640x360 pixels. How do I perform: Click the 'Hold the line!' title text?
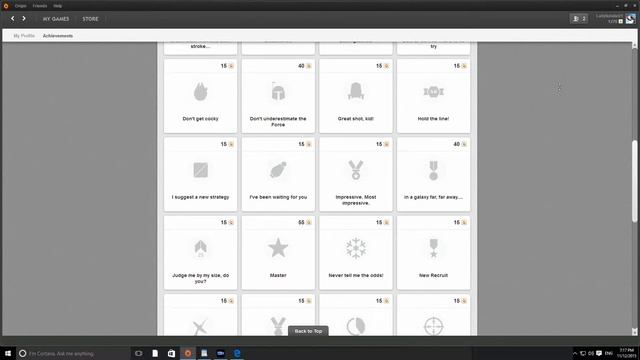pyautogui.click(x=433, y=119)
